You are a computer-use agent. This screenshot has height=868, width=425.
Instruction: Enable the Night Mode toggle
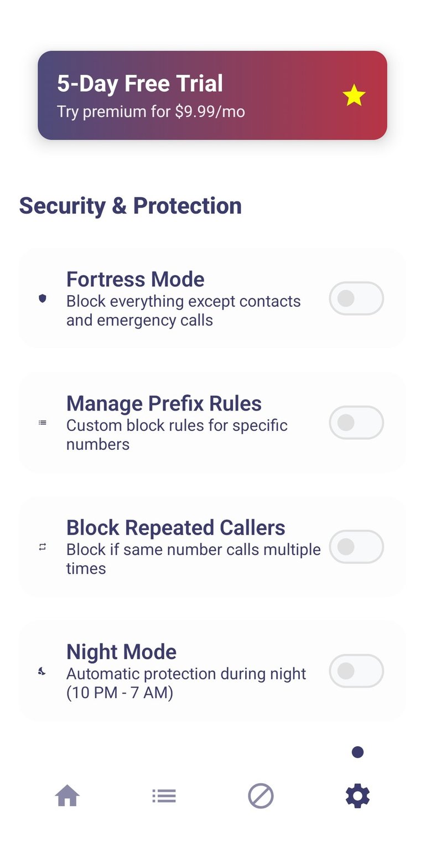tap(356, 671)
